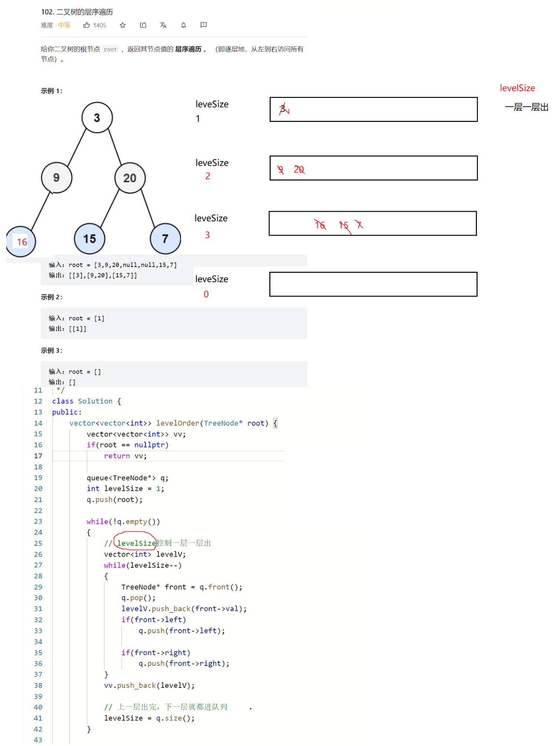
Task: Click the share icon
Action: coord(143,25)
